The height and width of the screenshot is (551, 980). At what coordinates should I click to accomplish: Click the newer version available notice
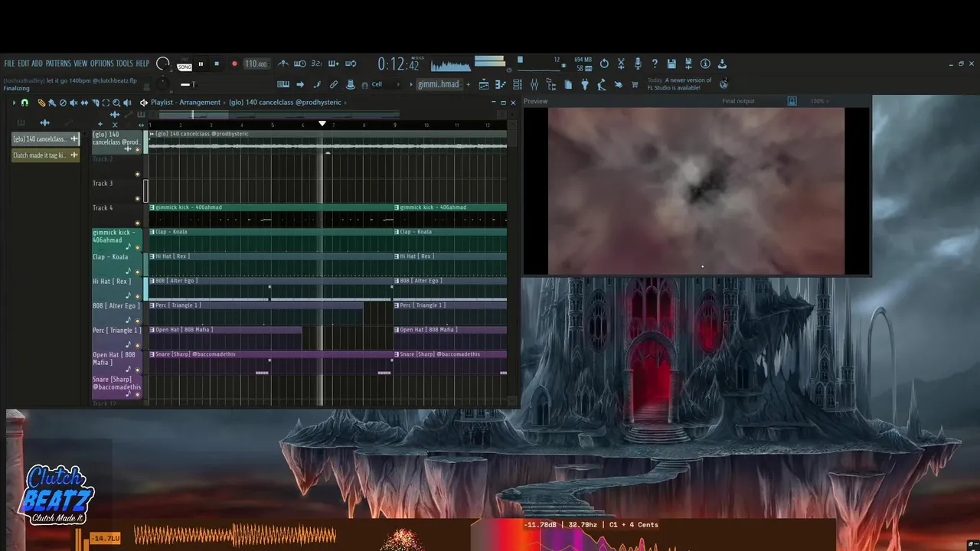click(680, 83)
